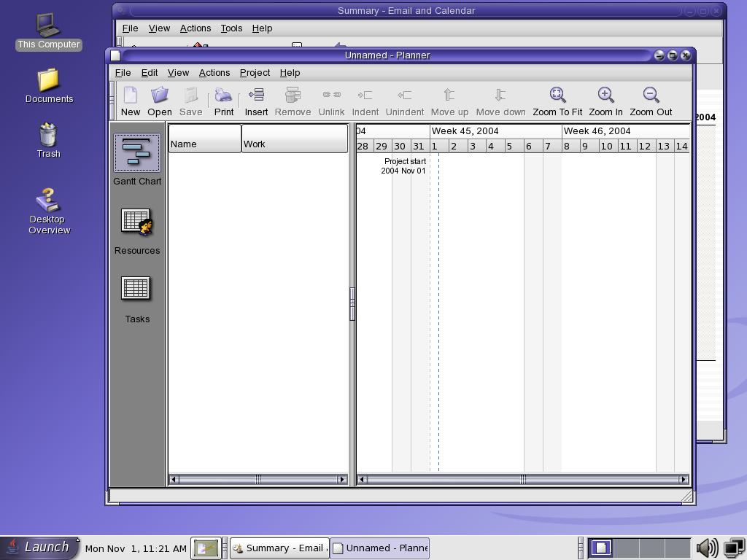
Task: Click the Move down toolbar icon
Action: [x=500, y=95]
